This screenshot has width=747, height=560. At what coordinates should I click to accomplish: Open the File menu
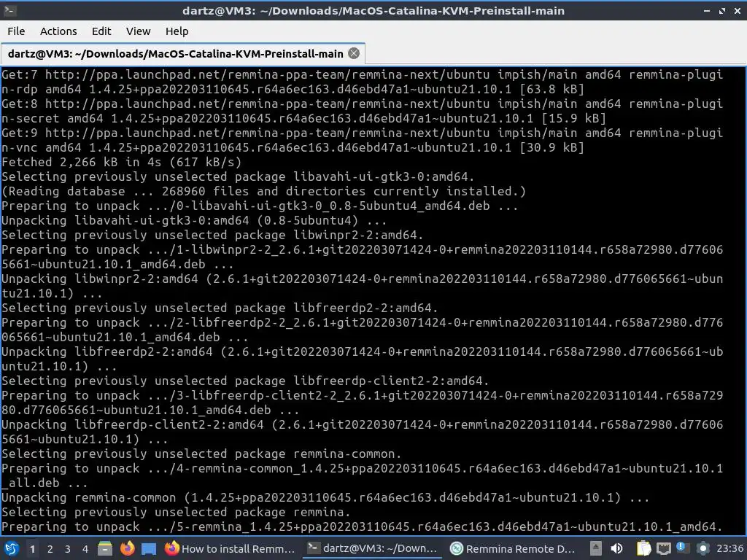[16, 31]
